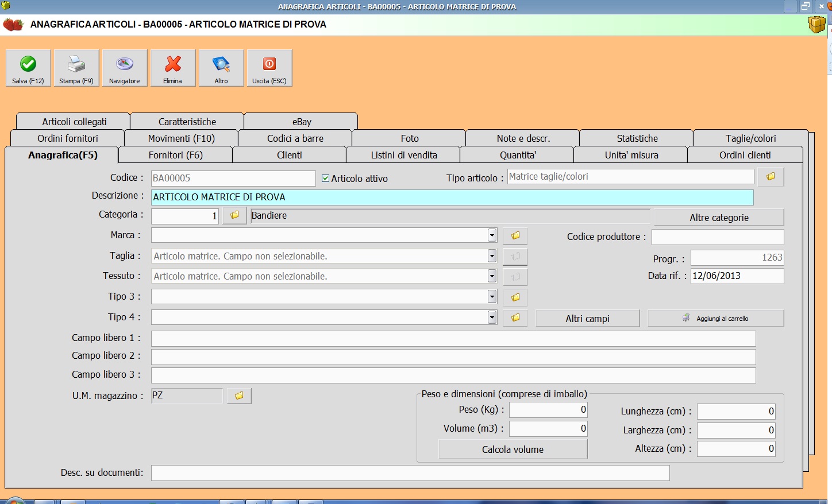The image size is (832, 504).
Task: Open Categoria lookup folder icon
Action: coord(234,215)
